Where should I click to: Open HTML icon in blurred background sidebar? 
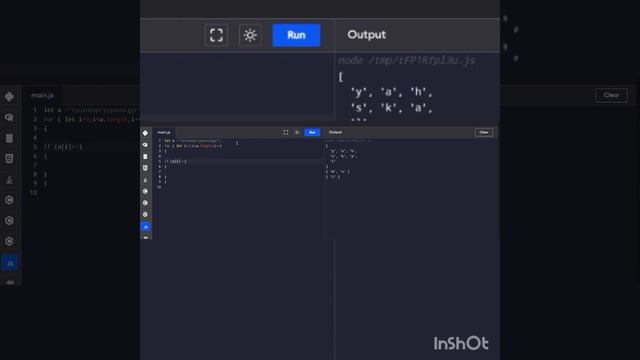tap(9, 159)
